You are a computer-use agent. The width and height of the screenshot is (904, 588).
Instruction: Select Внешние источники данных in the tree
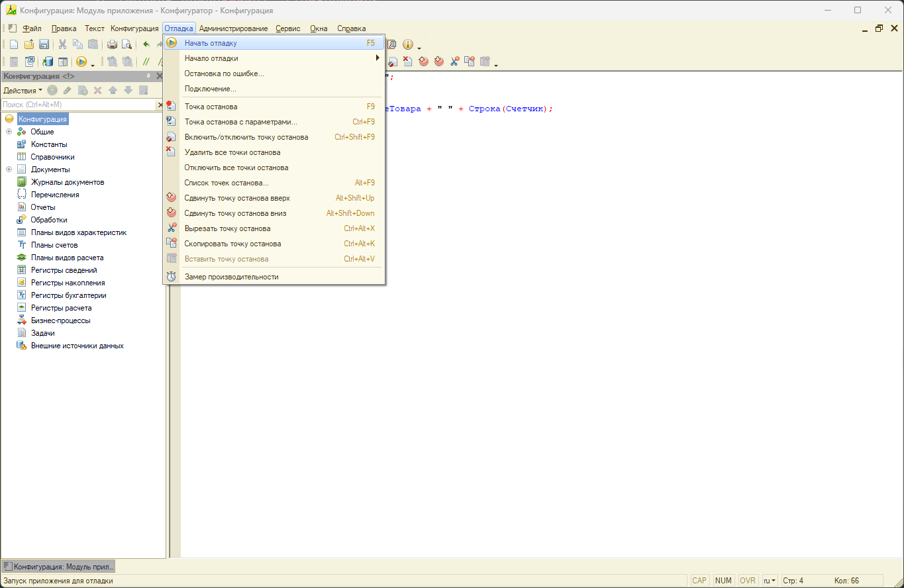pyautogui.click(x=77, y=346)
